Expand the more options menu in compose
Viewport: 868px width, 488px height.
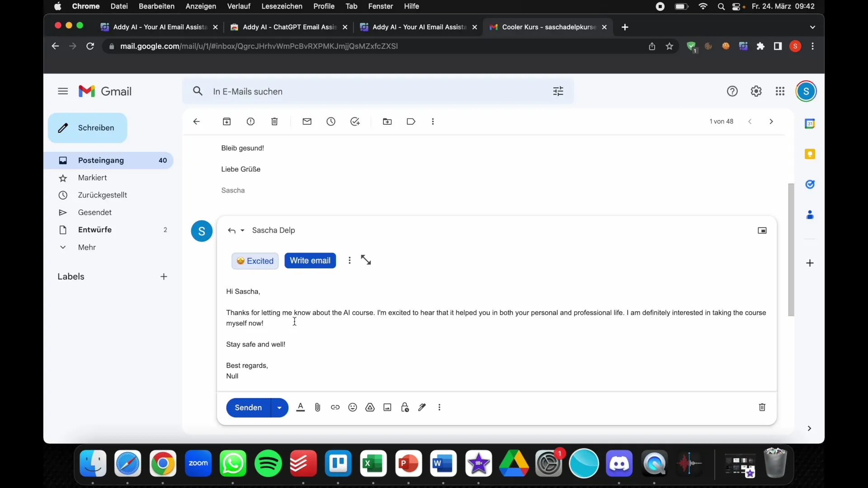coord(439,407)
